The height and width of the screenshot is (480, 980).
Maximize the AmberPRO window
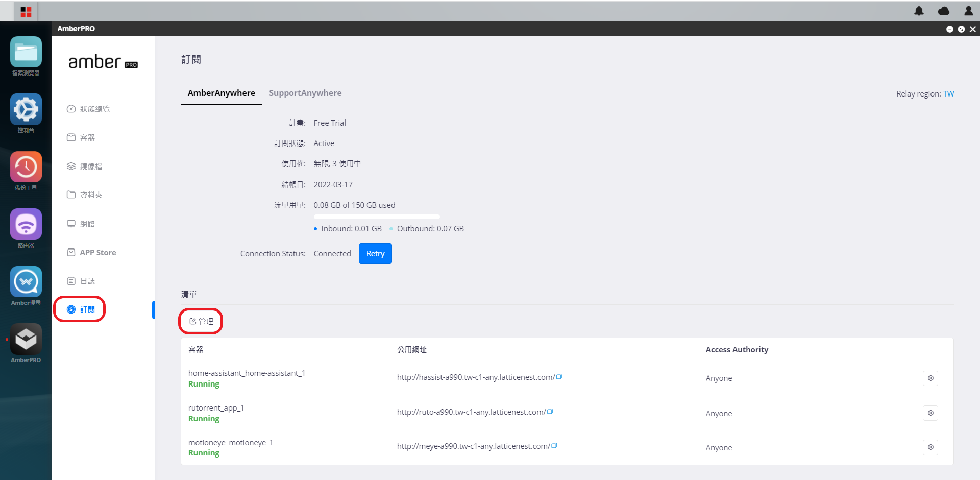(961, 29)
